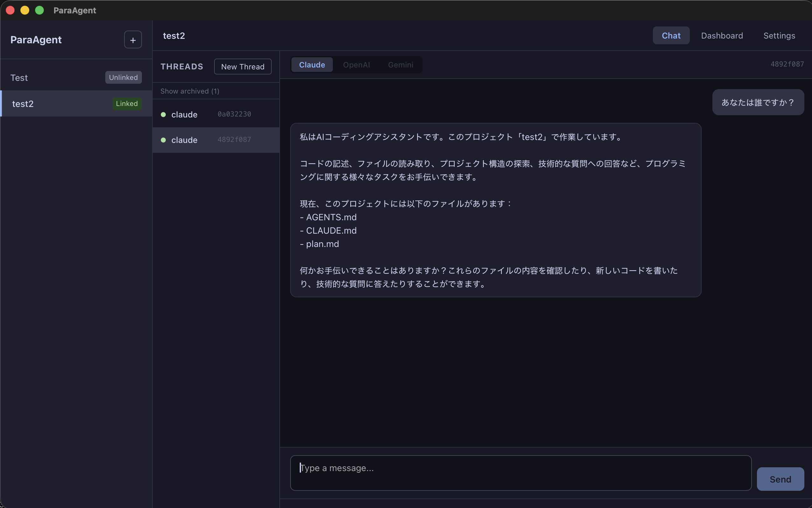Click the plus icon to add project
This screenshot has height=508, width=812.
[x=133, y=40]
